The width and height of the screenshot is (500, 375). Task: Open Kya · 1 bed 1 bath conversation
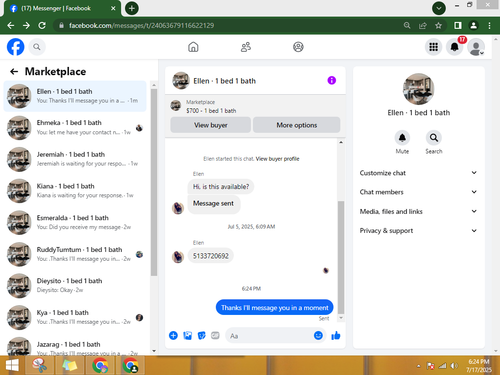point(75,318)
